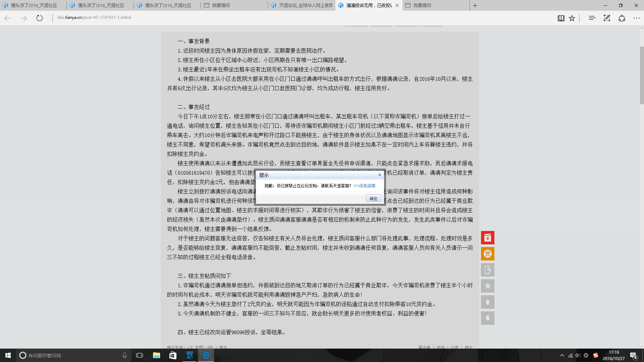Make a web note with the pen icon
The image size is (644, 362).
tap(607, 18)
